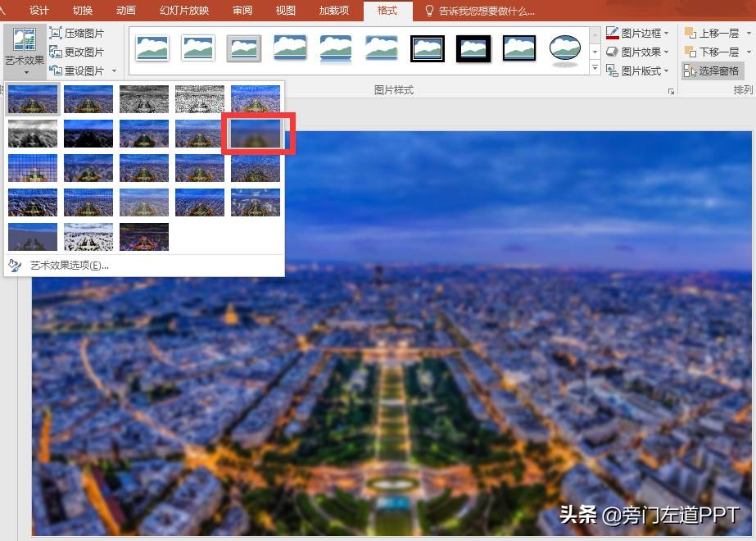
Task: Apply the simple black frame picture style
Action: coord(518,48)
